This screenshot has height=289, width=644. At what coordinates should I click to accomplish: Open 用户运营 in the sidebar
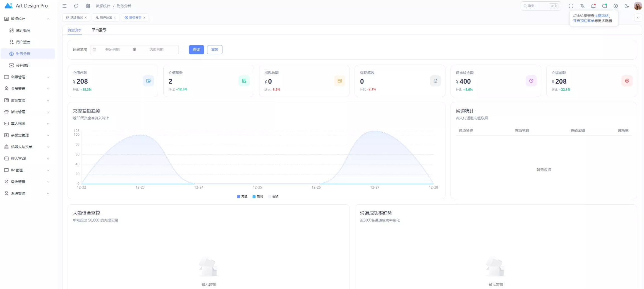(x=23, y=42)
